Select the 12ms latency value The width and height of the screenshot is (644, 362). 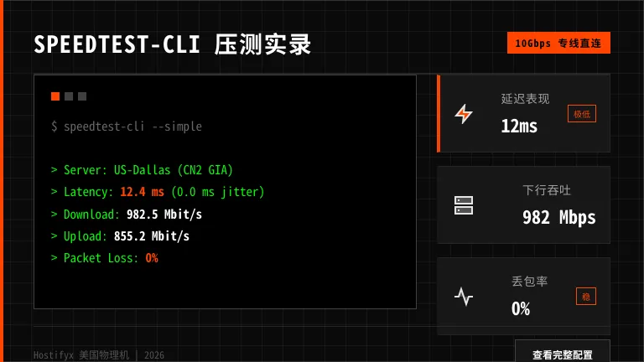coord(519,126)
